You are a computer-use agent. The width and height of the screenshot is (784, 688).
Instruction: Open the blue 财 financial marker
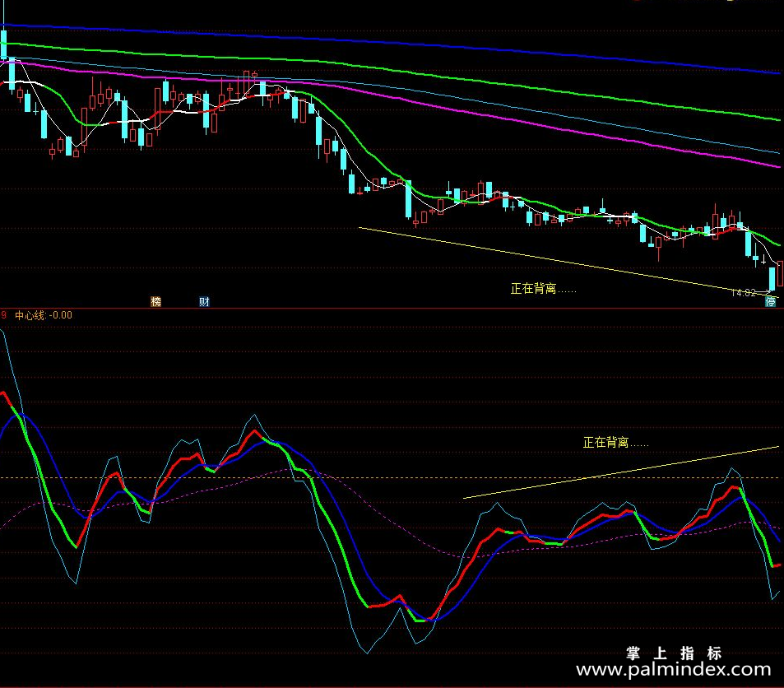[x=204, y=301]
